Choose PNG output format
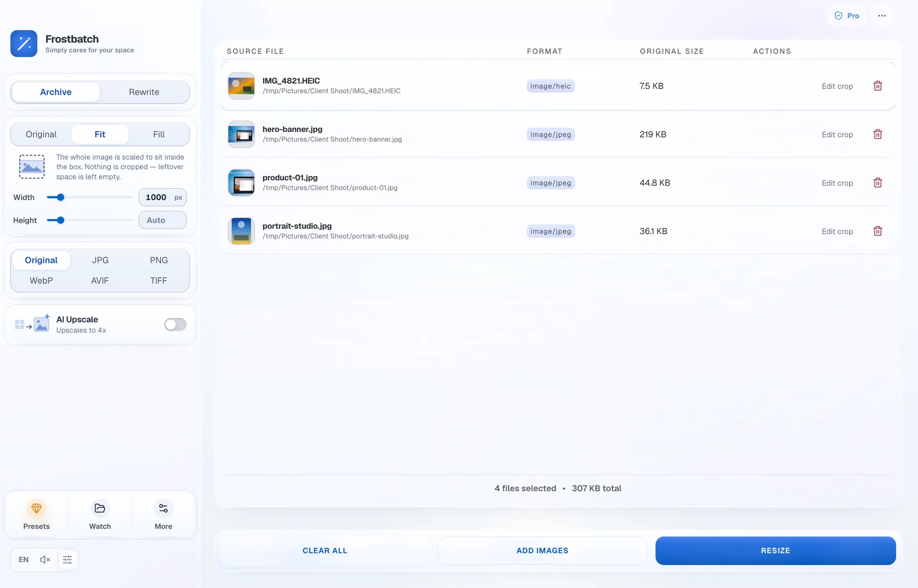 (159, 260)
